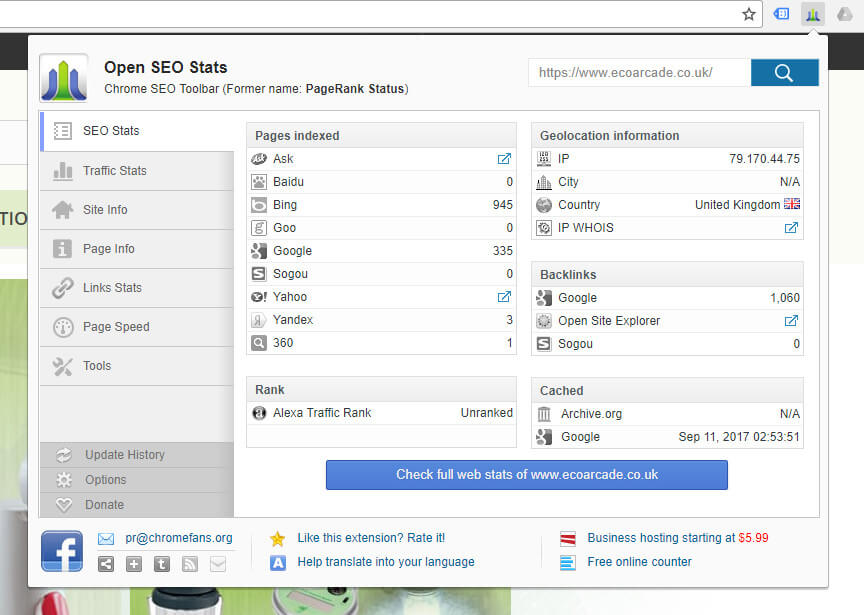Click the Google cached date Sep 11, 2017
This screenshot has height=615, width=864.
739,437
